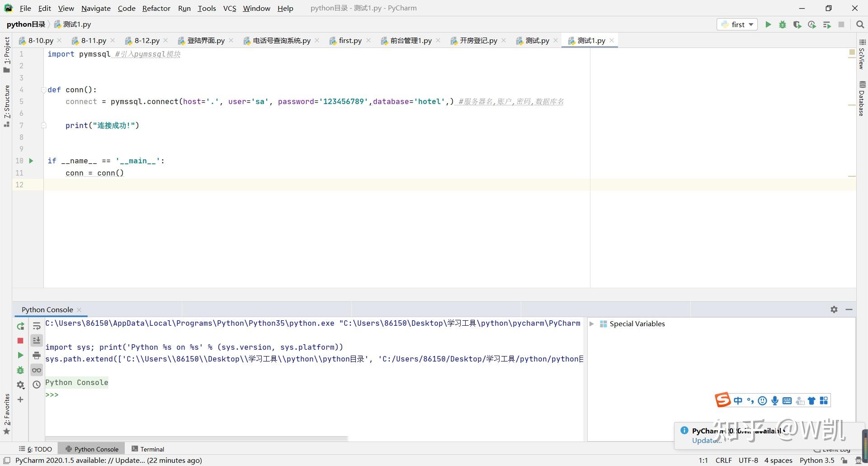868x466 pixels.
Task: Expand Special Variables tree node
Action: pos(591,324)
